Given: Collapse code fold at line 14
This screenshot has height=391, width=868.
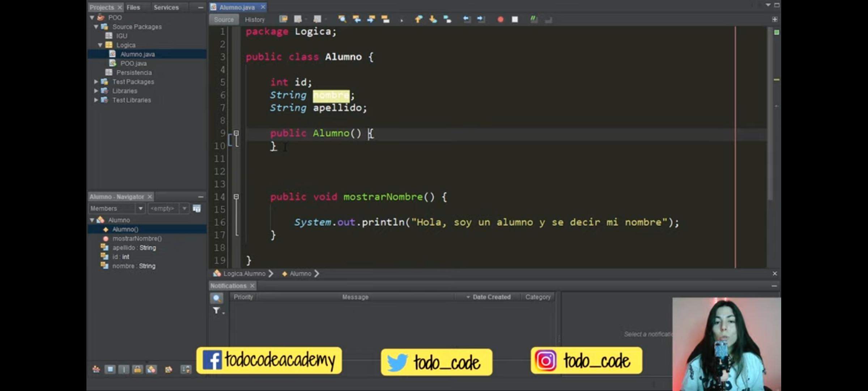Looking at the screenshot, I should [x=236, y=197].
